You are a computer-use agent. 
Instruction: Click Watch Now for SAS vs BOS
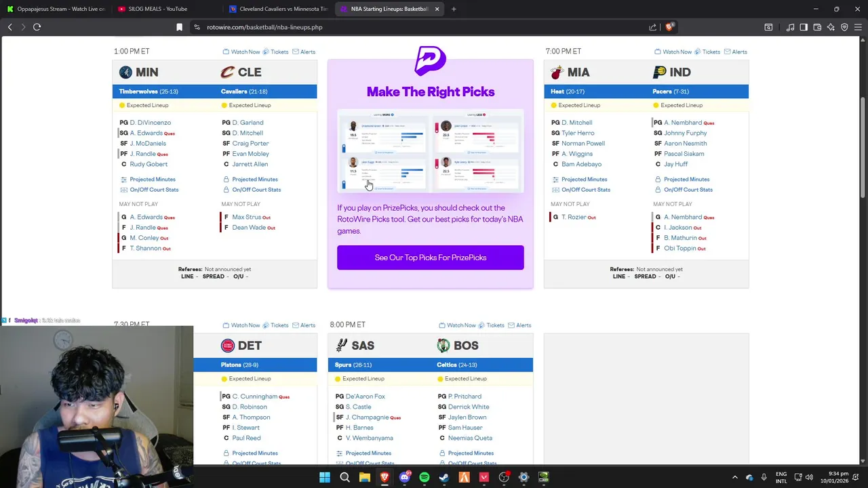pos(457,325)
